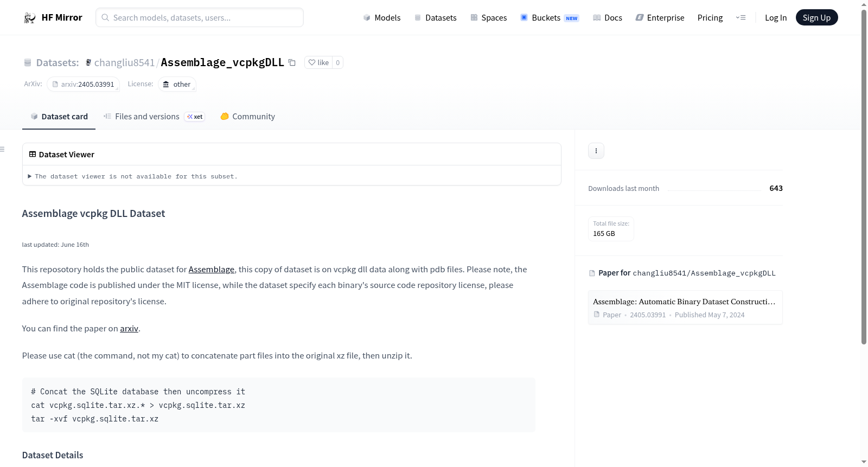The height and width of the screenshot is (467, 868).
Task: Open the Pricing page
Action: [710, 18]
